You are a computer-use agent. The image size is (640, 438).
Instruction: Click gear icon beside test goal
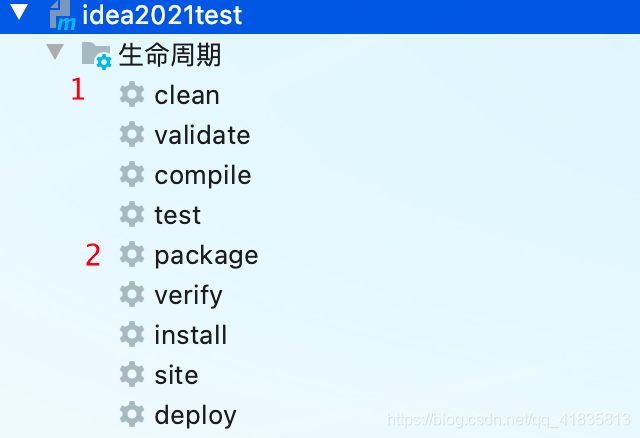[x=132, y=215]
